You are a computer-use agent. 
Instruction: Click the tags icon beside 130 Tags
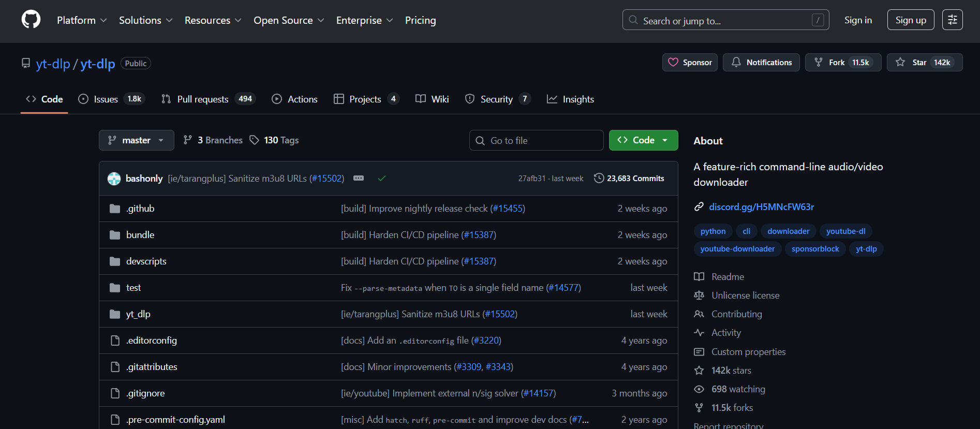click(x=254, y=140)
